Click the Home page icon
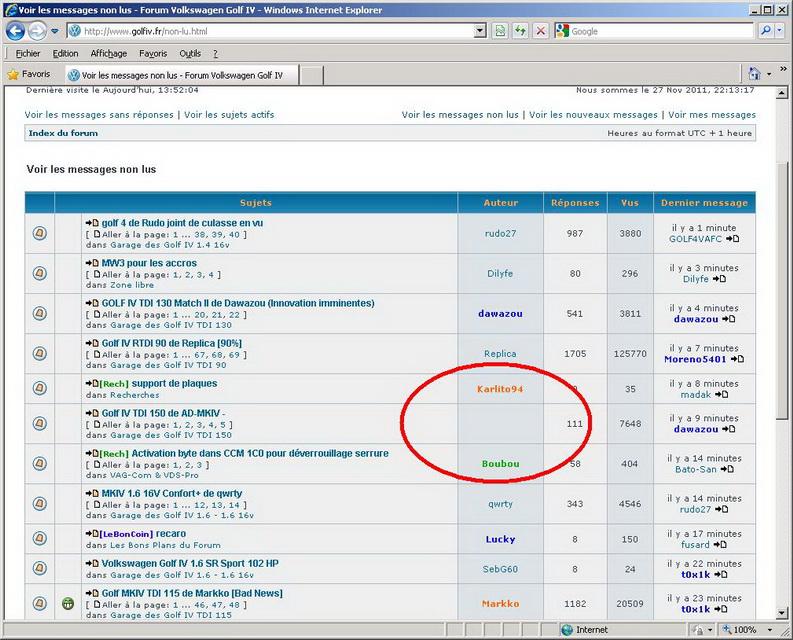The height and width of the screenshot is (640, 793). (754, 74)
